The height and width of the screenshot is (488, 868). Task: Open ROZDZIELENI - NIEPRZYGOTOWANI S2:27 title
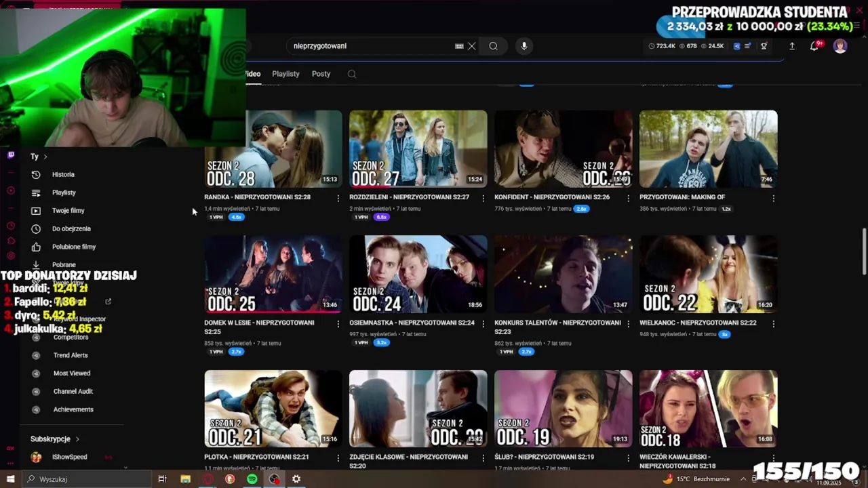point(409,197)
